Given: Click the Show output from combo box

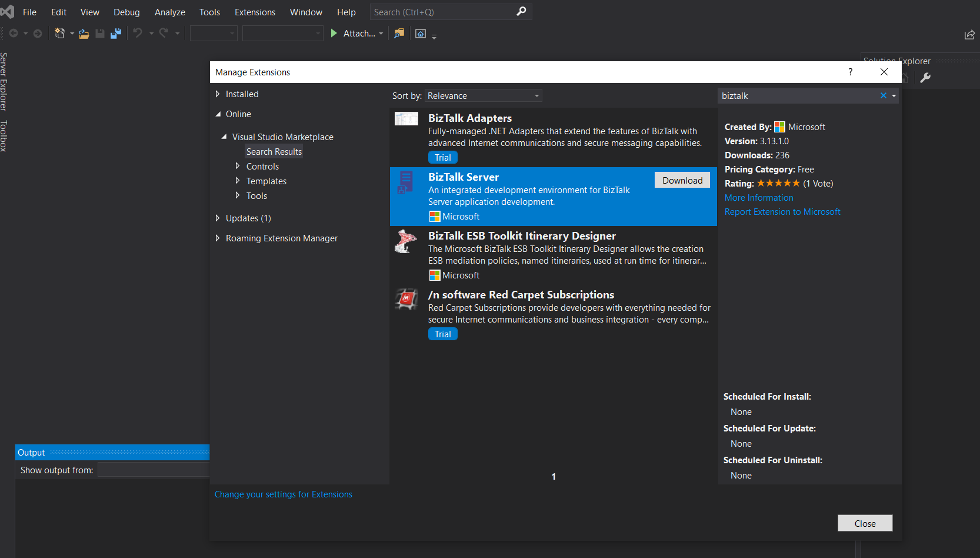Looking at the screenshot, I should (154, 470).
